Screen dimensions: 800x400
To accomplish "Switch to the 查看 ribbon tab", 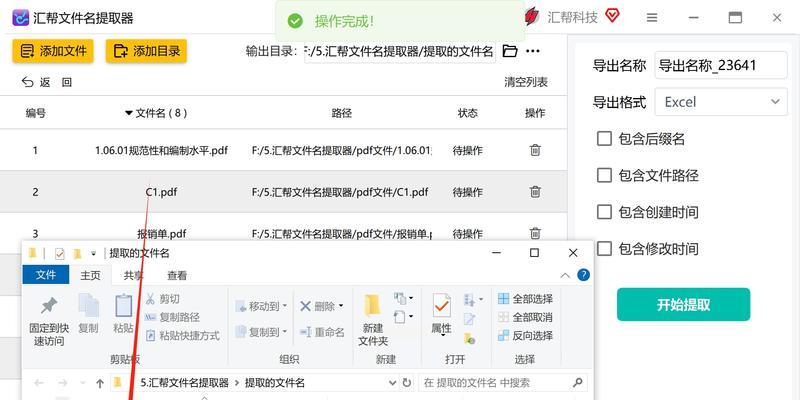I will pyautogui.click(x=177, y=276).
